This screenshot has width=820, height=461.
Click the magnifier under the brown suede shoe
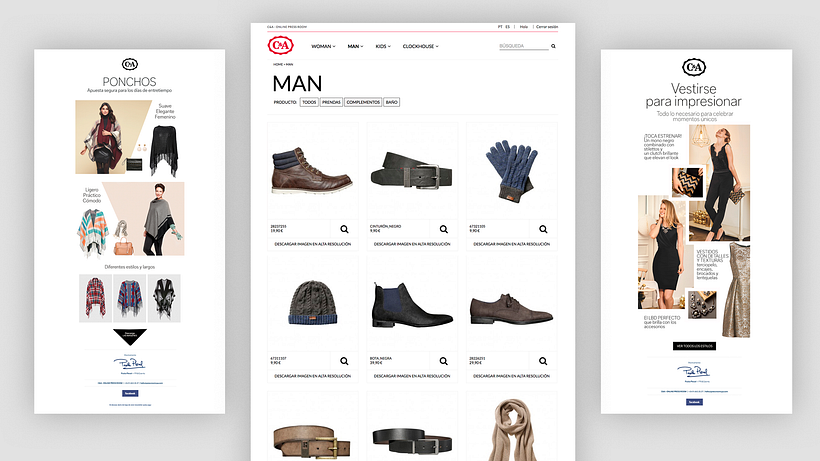pyautogui.click(x=541, y=361)
